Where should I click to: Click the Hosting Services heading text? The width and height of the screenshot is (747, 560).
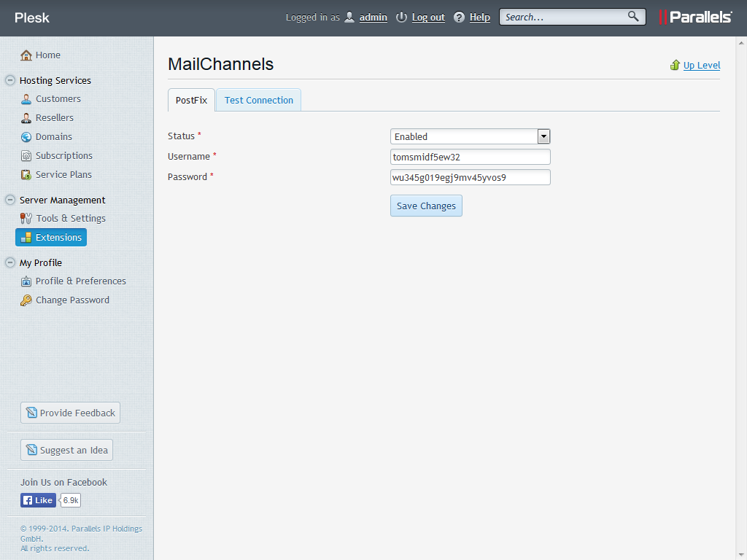tap(55, 80)
